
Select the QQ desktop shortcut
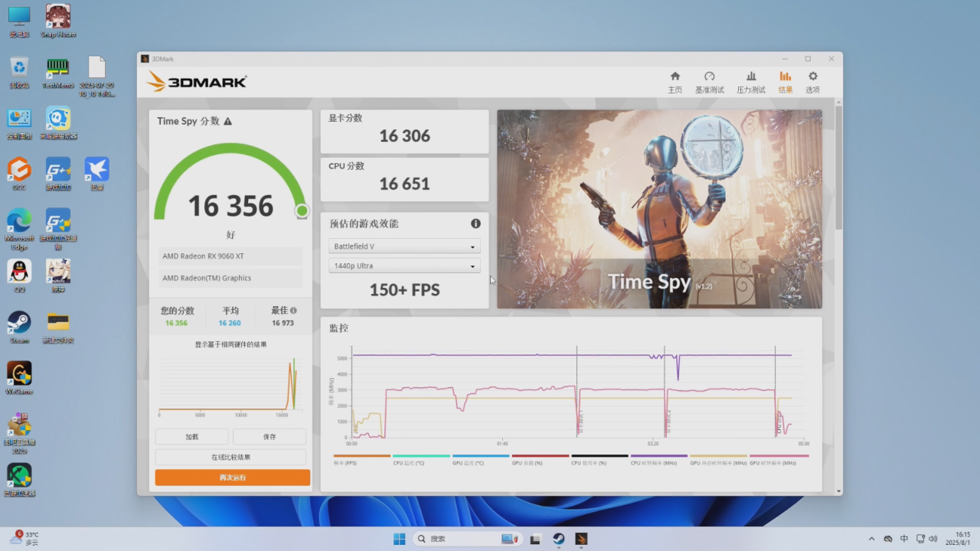[x=19, y=275]
